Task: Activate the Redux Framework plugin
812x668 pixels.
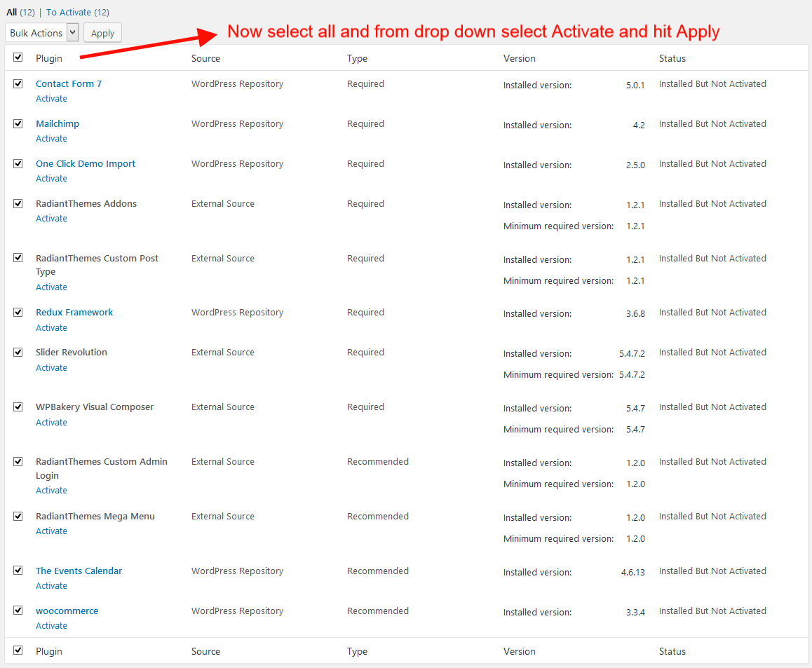Action: 51,328
